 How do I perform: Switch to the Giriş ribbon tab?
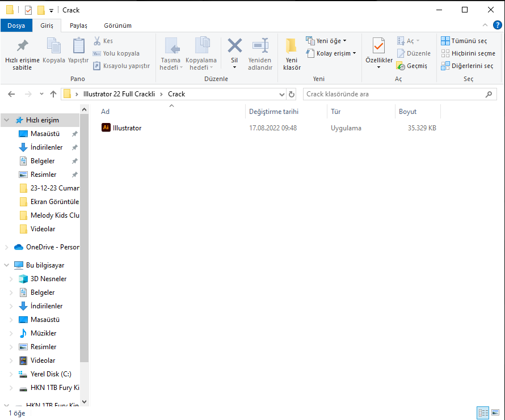point(47,26)
